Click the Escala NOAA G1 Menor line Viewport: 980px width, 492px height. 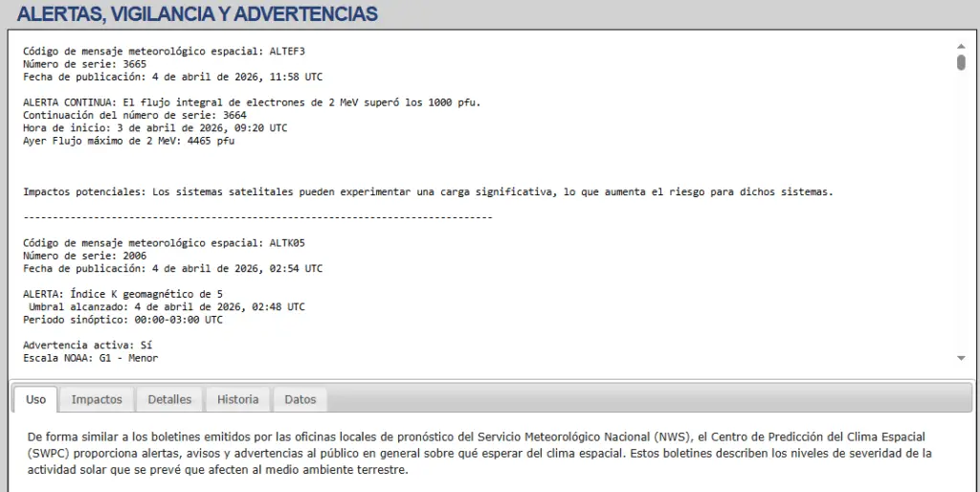click(90, 358)
